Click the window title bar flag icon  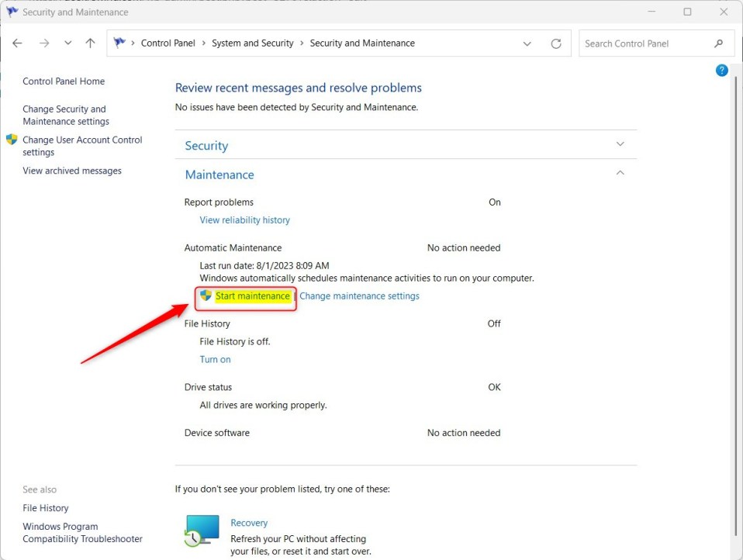pyautogui.click(x=12, y=12)
